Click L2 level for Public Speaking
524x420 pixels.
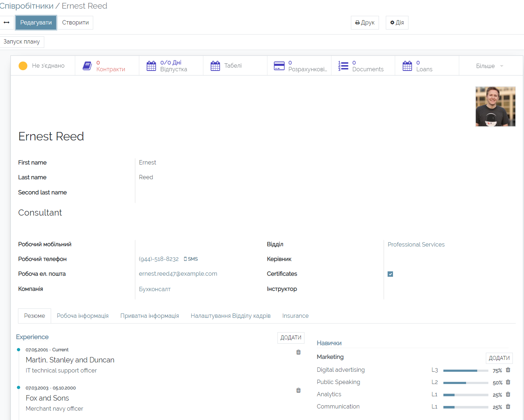(x=435, y=382)
